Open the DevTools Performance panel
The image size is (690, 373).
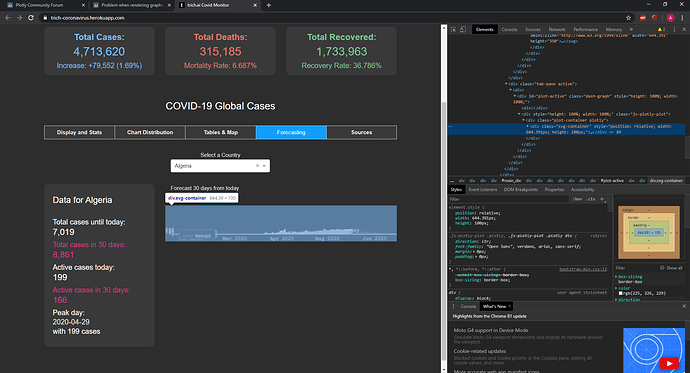585,29
